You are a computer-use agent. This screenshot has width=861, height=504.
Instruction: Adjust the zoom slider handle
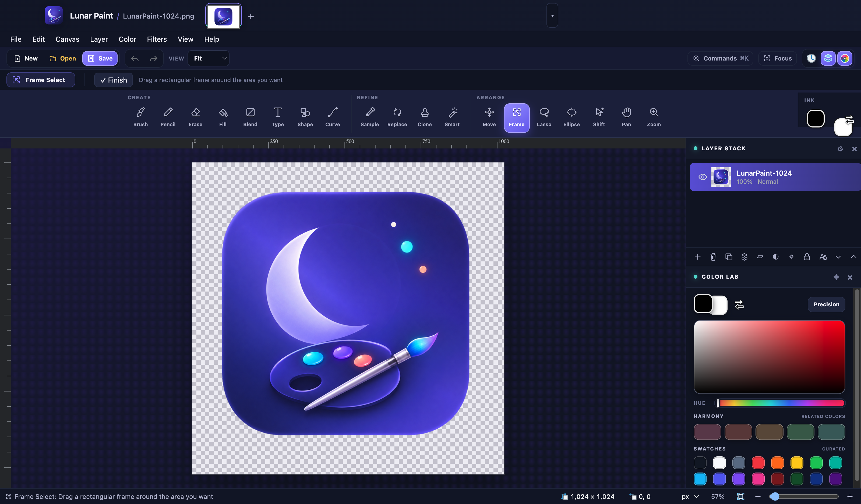pyautogui.click(x=775, y=496)
